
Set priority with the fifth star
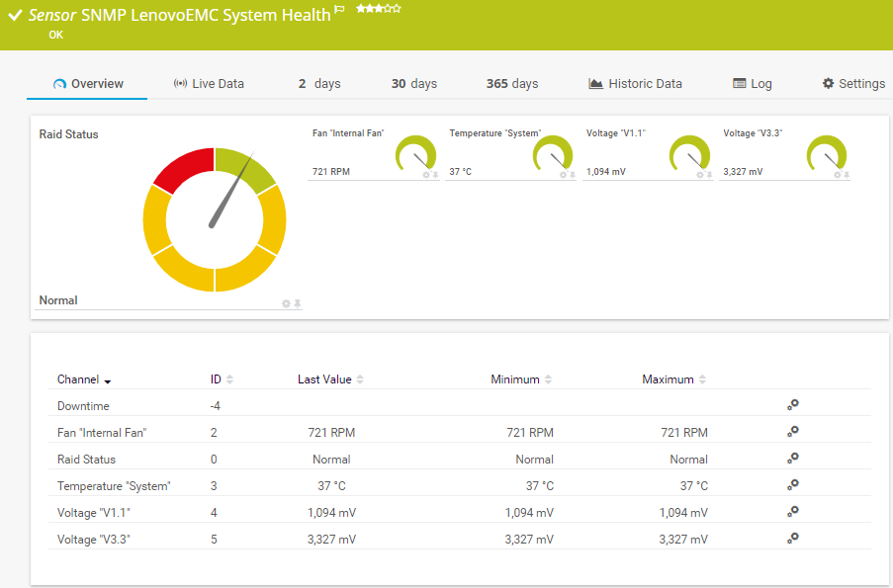tap(397, 9)
